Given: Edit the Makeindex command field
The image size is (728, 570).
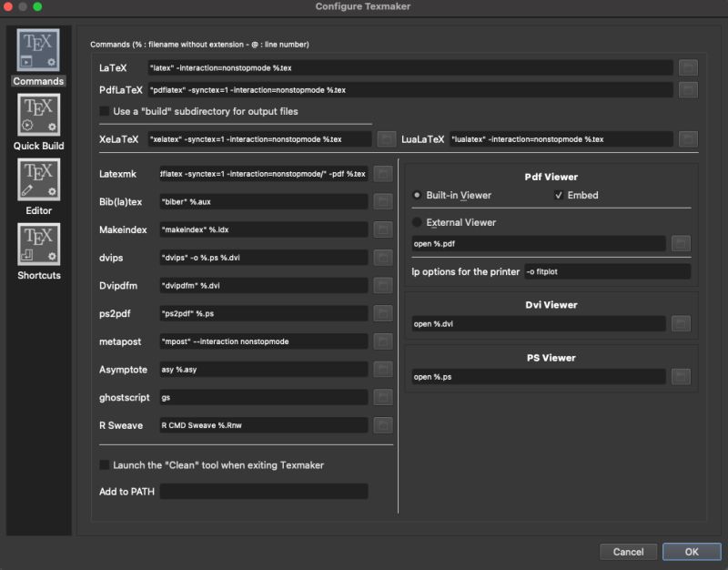Looking at the screenshot, I should [264, 229].
